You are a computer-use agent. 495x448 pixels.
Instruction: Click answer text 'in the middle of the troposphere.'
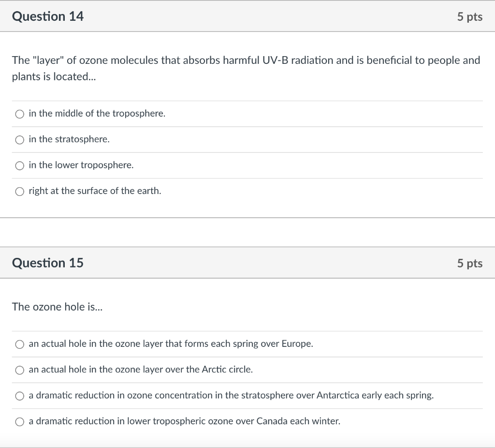click(97, 113)
